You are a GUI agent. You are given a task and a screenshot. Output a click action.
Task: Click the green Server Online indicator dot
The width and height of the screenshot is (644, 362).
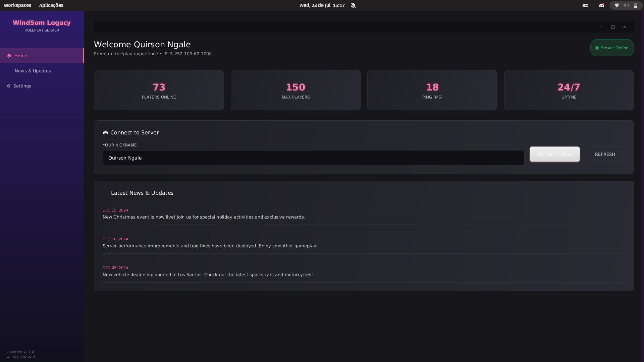(x=597, y=48)
